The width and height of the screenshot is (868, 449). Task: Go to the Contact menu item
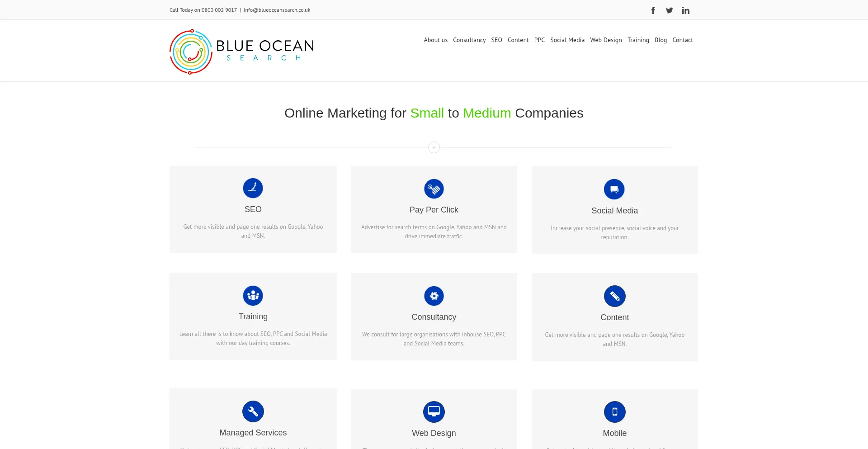point(682,40)
